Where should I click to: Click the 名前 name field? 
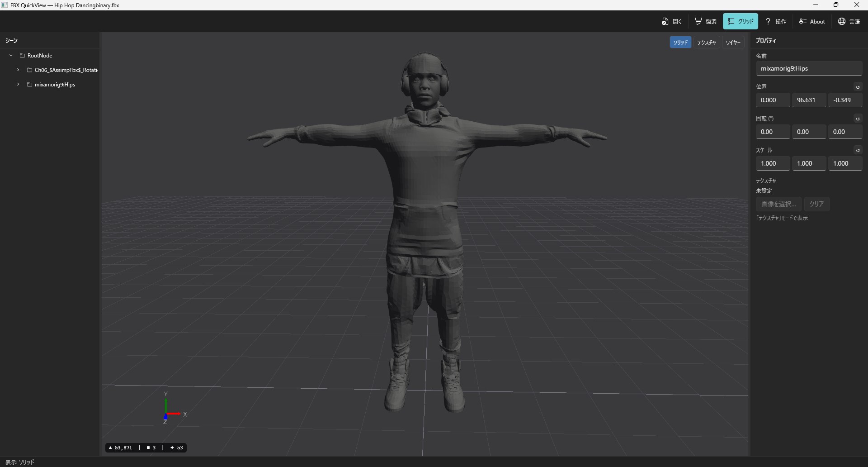pyautogui.click(x=809, y=68)
